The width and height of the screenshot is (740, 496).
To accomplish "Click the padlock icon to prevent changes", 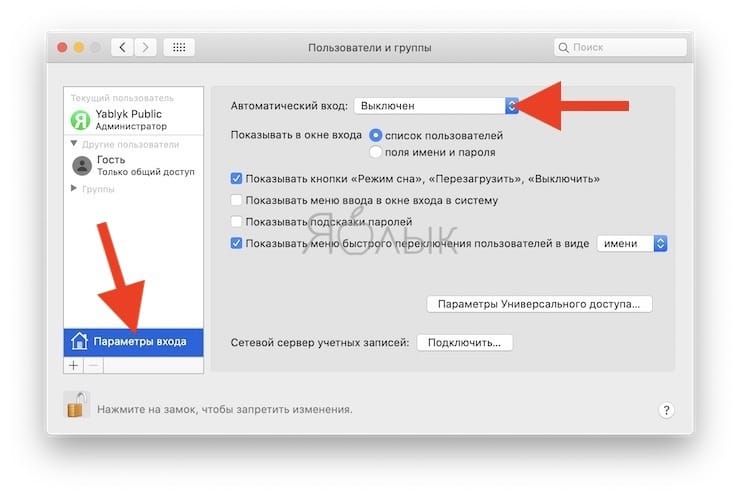I will 76,405.
